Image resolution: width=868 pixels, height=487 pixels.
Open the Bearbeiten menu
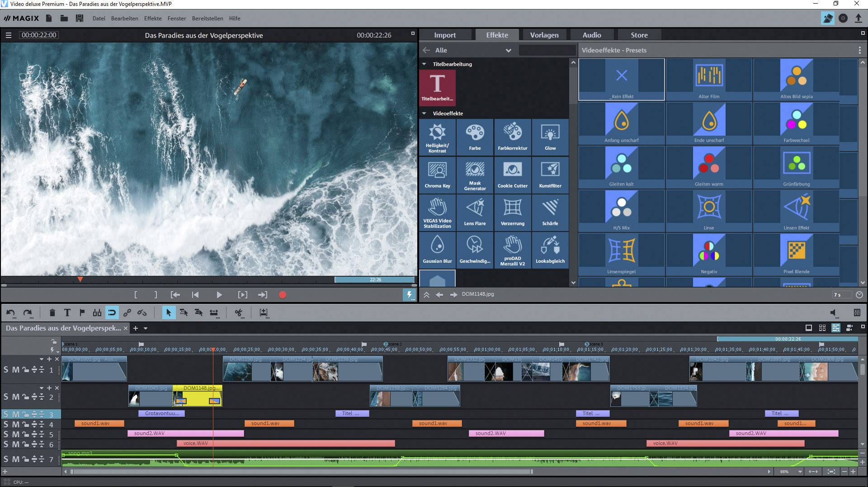(x=125, y=19)
